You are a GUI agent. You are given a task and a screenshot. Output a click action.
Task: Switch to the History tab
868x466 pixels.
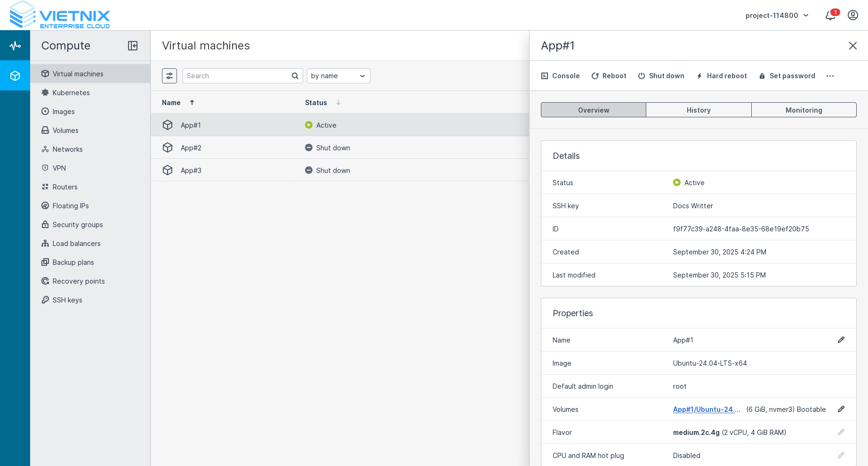click(699, 110)
